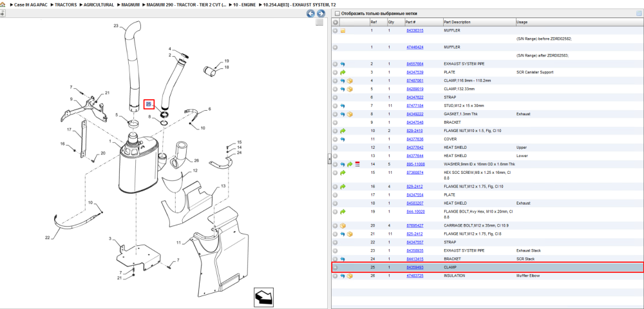
Task: Select callout 11 on the exhaust diagram
Action: click(178, 243)
